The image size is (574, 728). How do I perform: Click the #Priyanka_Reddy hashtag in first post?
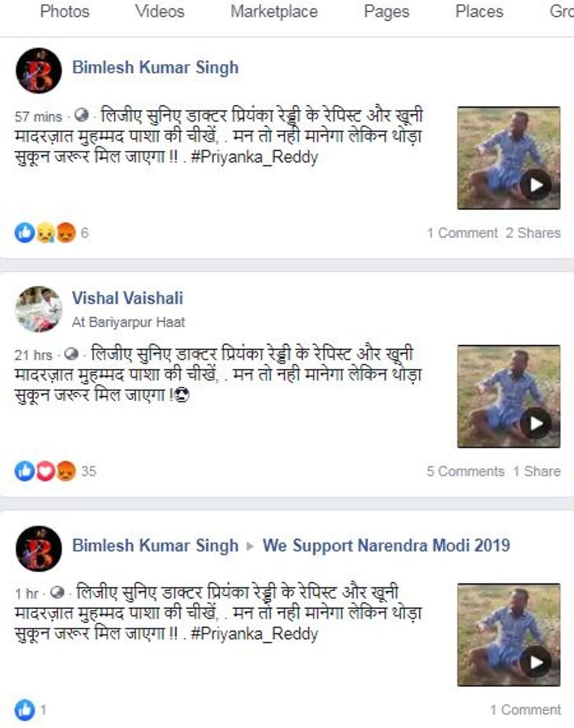(x=254, y=157)
